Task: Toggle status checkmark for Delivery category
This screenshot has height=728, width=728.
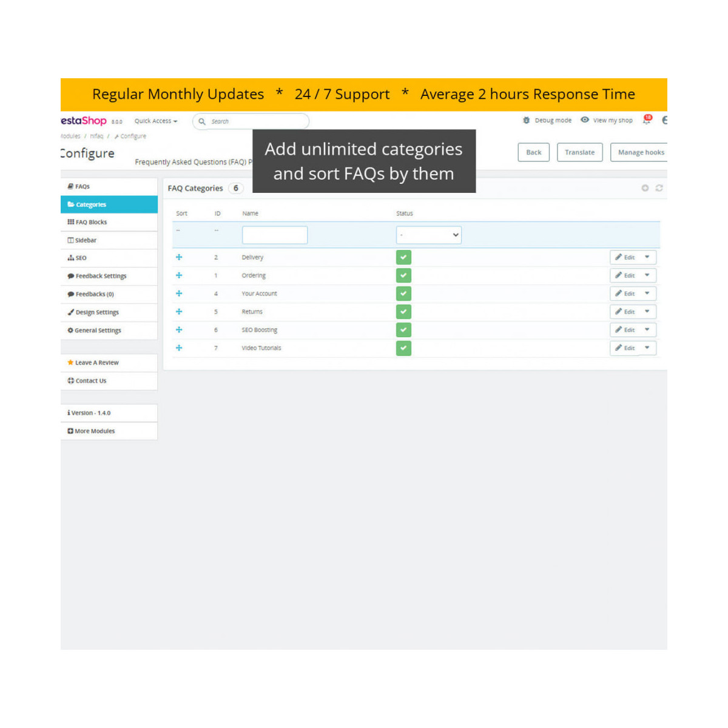Action: [x=403, y=257]
